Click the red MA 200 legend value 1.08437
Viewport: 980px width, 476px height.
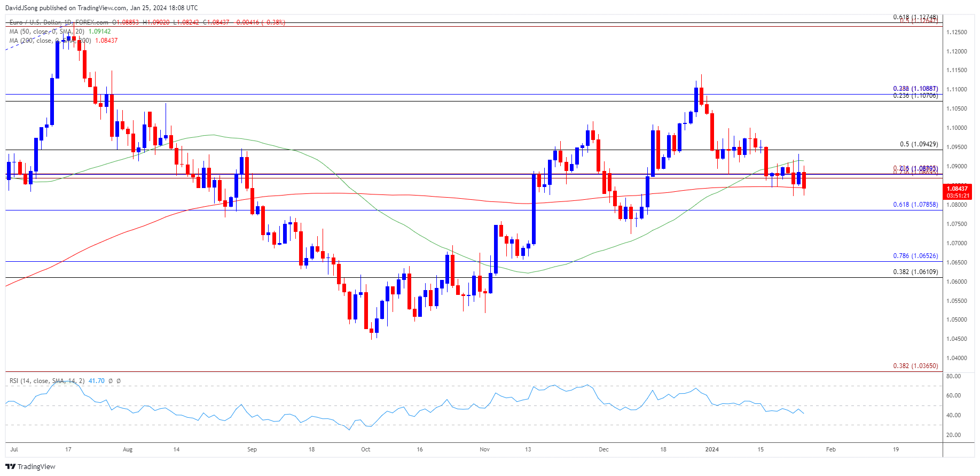[106, 41]
